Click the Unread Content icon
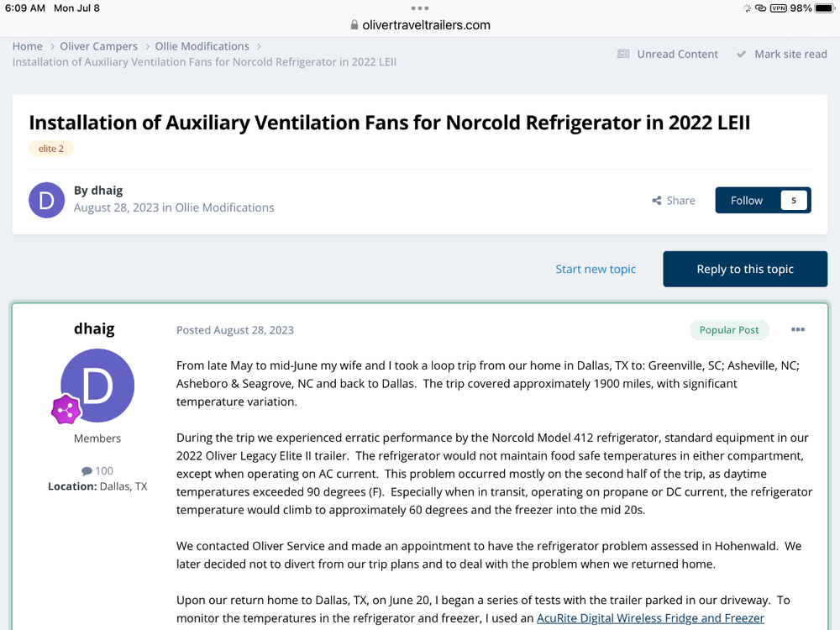This screenshot has width=840, height=630. pos(623,54)
